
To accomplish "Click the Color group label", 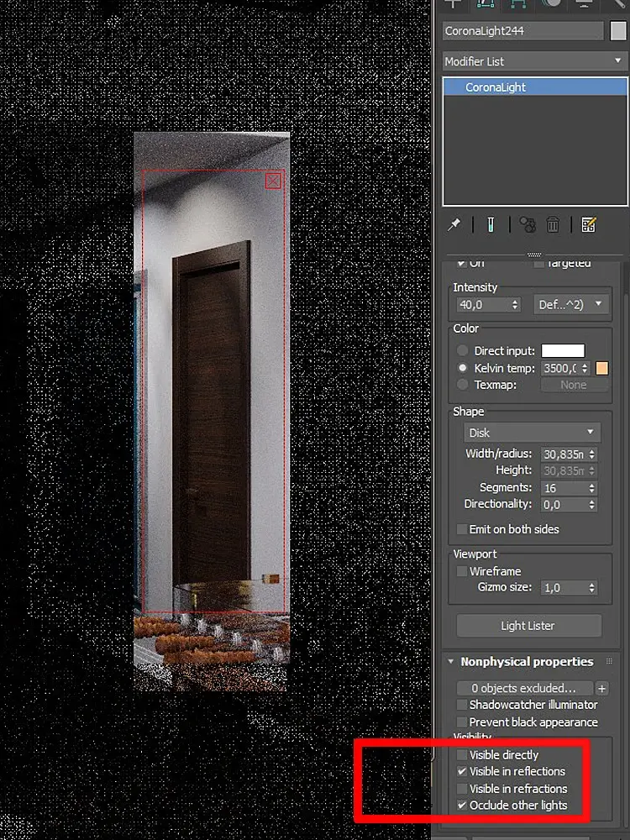I will click(465, 328).
